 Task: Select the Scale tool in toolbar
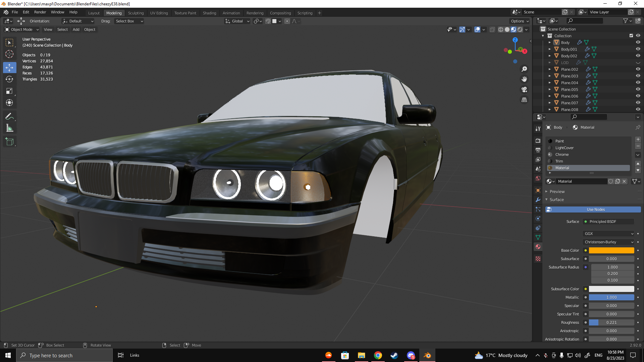click(9, 91)
